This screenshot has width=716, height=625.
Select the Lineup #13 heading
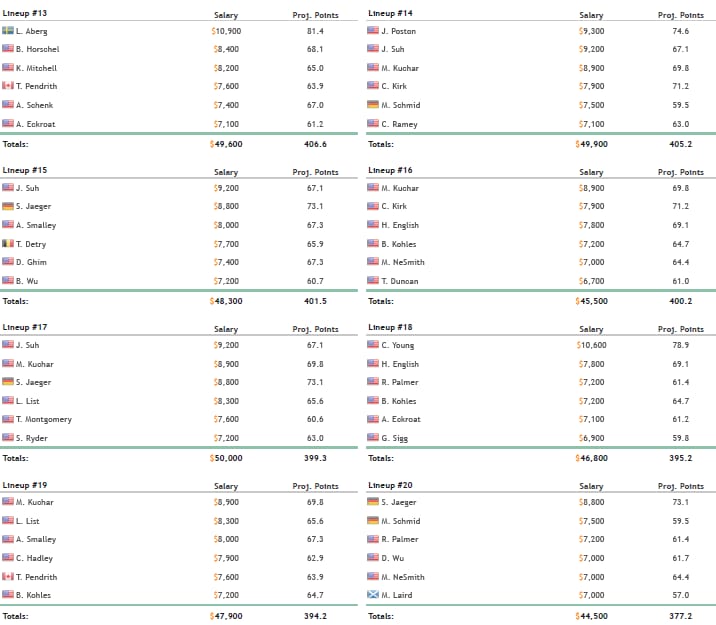(25, 13)
